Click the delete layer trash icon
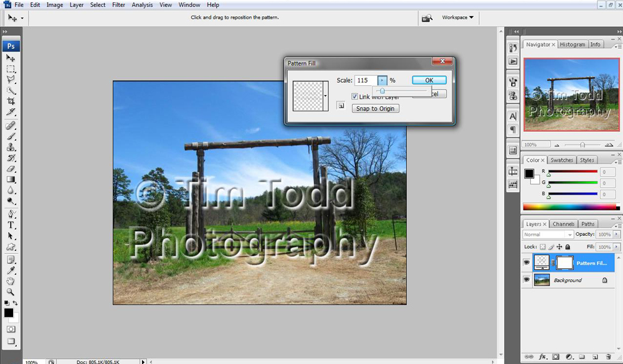Screen dimensions: 623x364 [608, 357]
